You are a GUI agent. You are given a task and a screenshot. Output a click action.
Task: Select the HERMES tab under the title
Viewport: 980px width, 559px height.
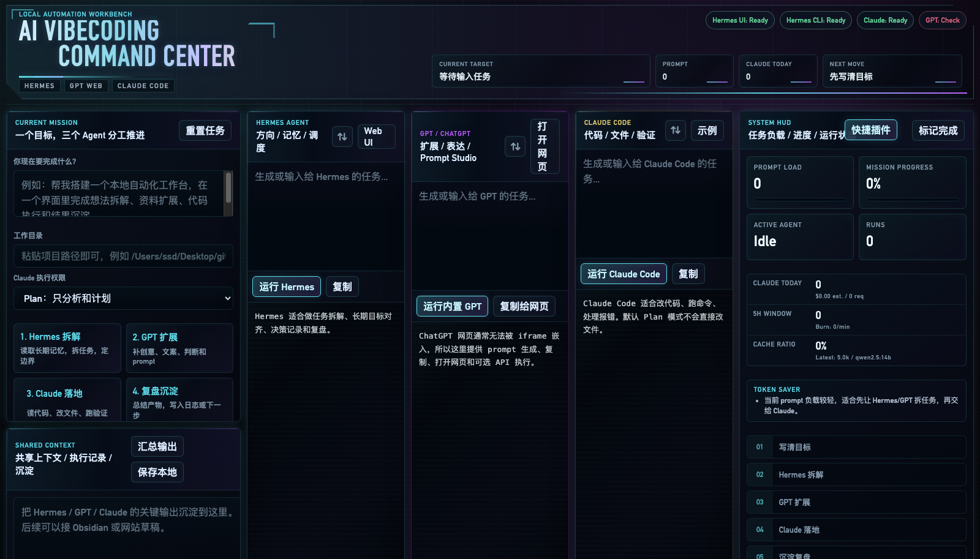[x=40, y=86]
